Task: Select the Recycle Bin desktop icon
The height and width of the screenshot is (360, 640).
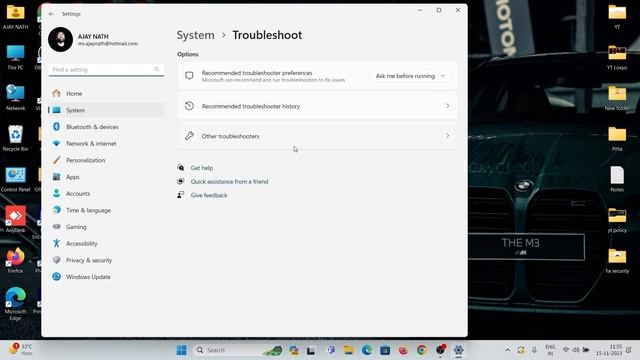Action: 16,138
